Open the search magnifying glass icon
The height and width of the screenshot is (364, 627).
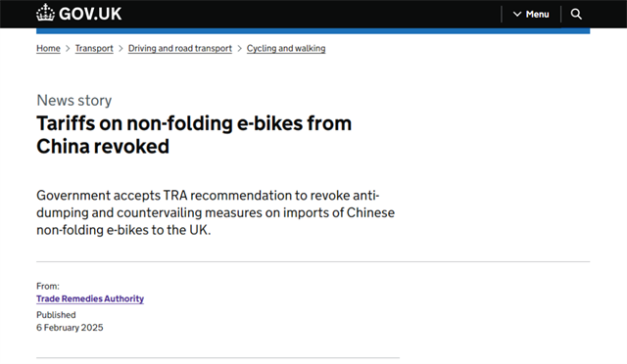(x=576, y=14)
